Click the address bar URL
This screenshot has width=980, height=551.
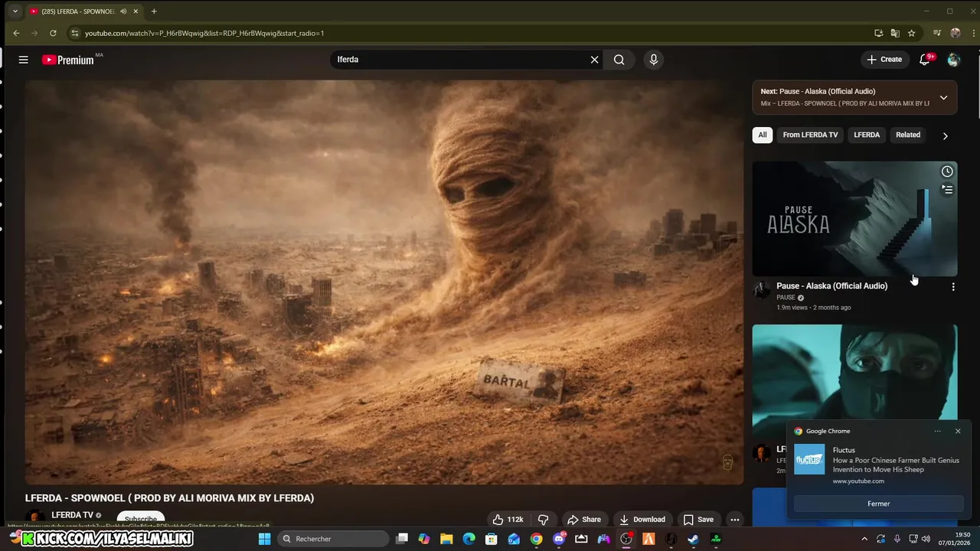204,33
